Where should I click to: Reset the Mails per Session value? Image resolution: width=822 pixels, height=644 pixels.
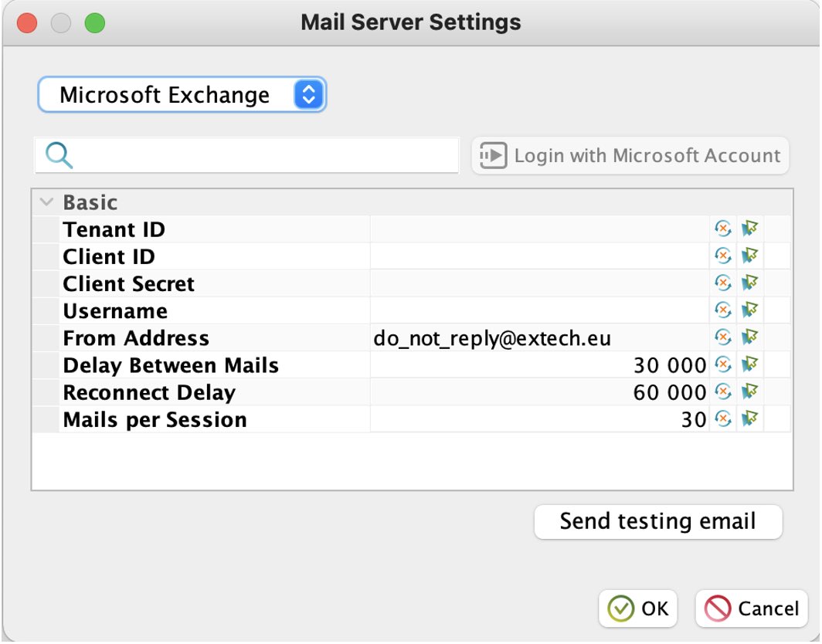[723, 419]
